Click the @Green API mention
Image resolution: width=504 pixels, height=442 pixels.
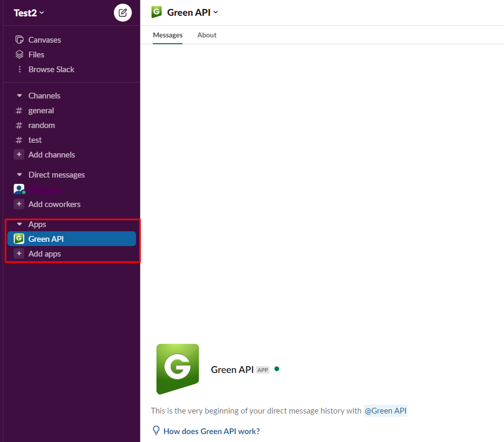(x=385, y=411)
